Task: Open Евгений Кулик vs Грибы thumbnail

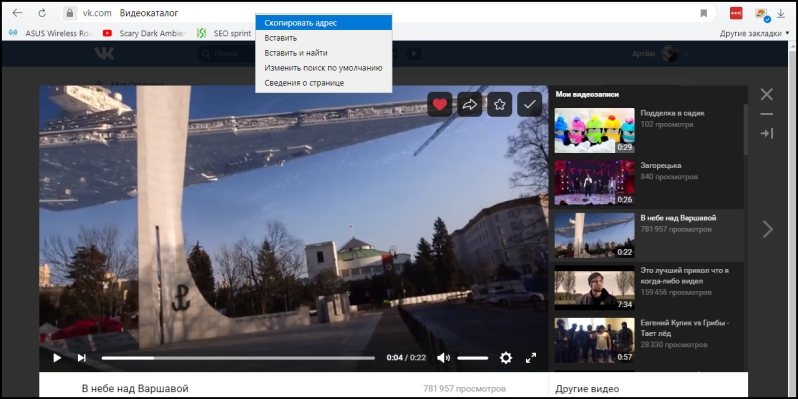Action: [x=594, y=340]
